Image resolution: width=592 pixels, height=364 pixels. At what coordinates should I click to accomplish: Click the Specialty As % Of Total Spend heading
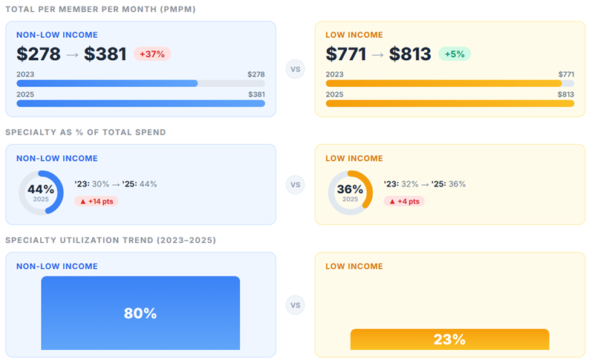tap(85, 132)
